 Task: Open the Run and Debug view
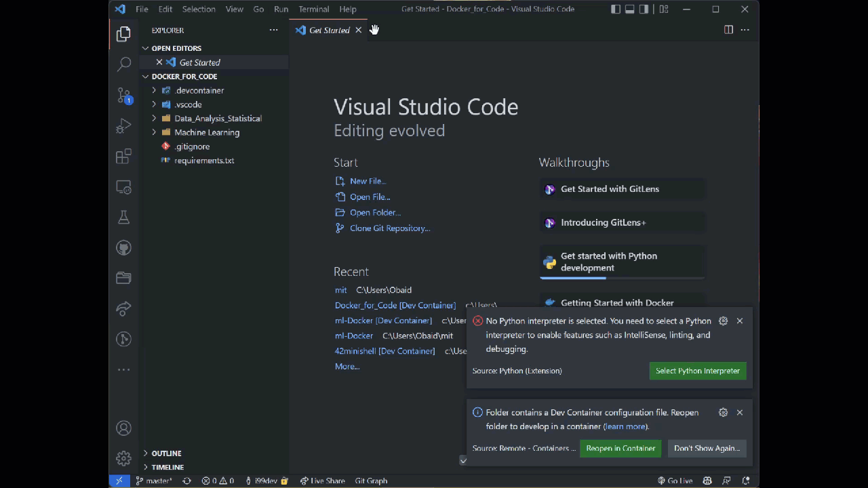tap(123, 126)
